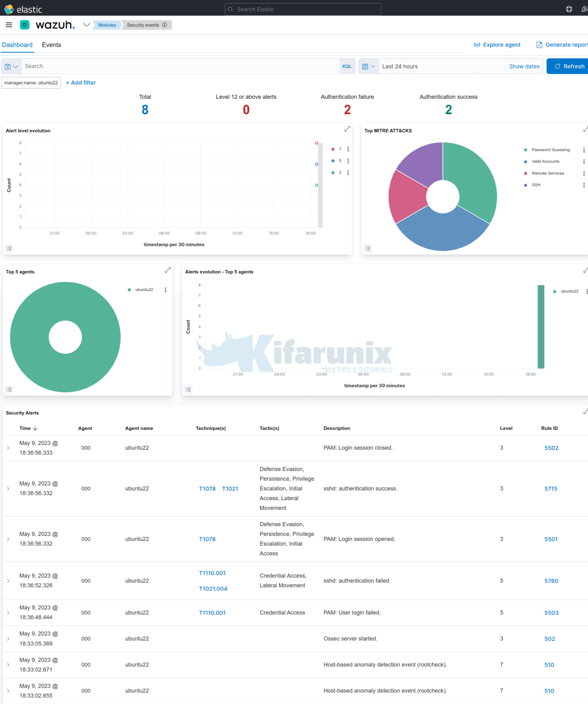
Task: Open Alerts evolution legend list icon
Action: [x=188, y=389]
